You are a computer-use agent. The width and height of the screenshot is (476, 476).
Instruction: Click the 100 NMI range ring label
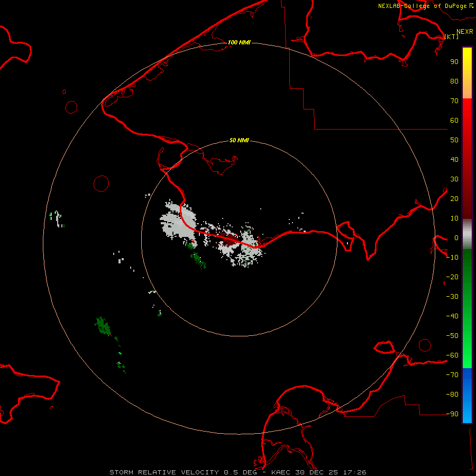[x=239, y=42]
